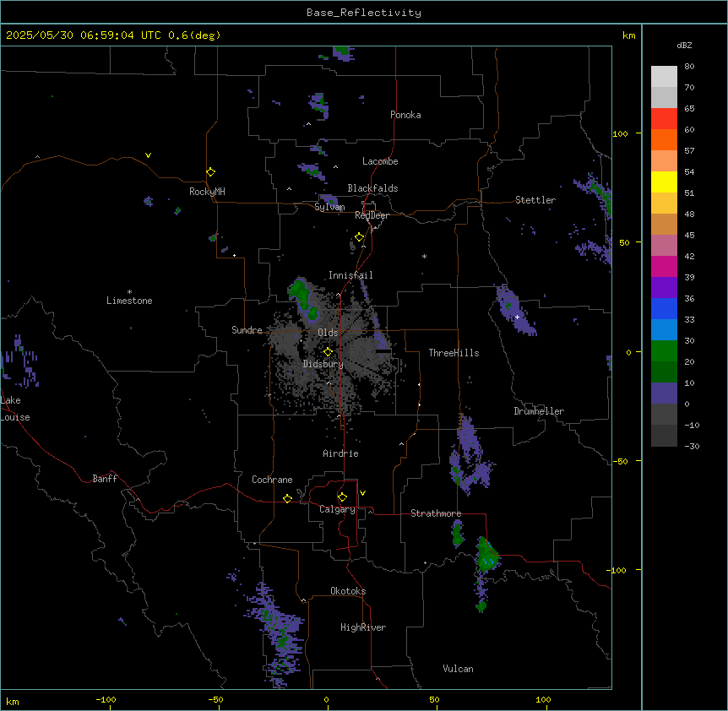Click the Didsbury town label

pyautogui.click(x=323, y=364)
